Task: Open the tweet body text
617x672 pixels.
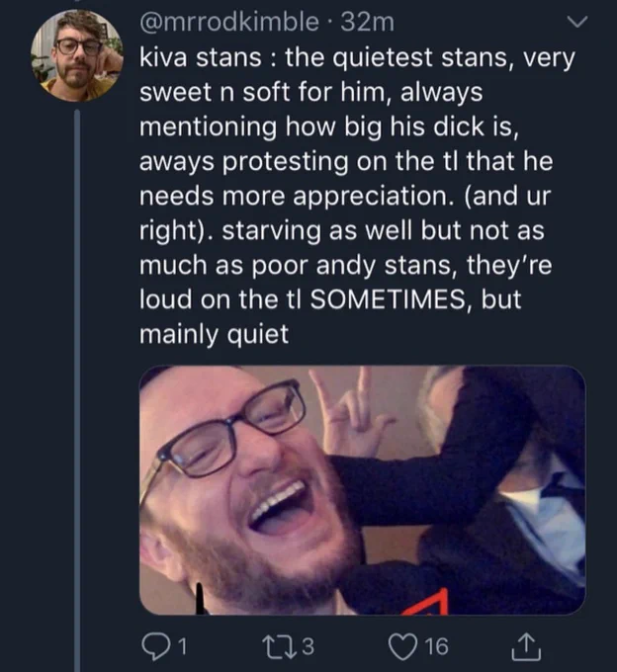Action: (356, 196)
